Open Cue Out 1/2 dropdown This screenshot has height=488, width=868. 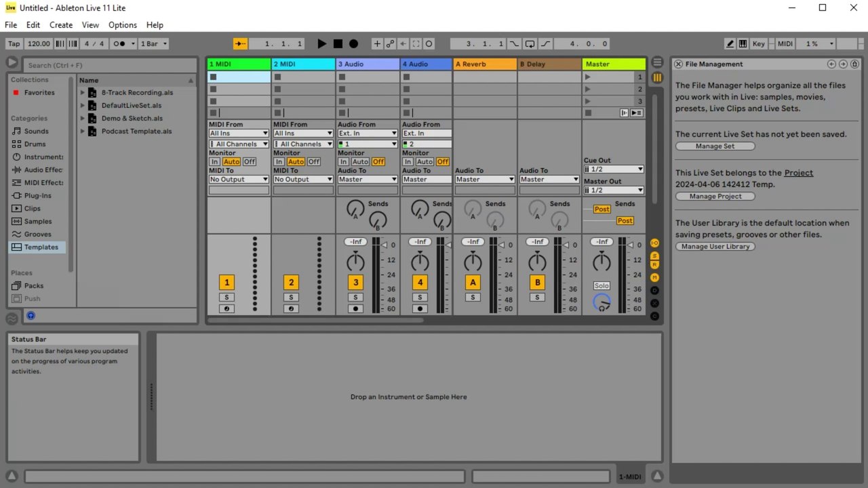tap(614, 169)
